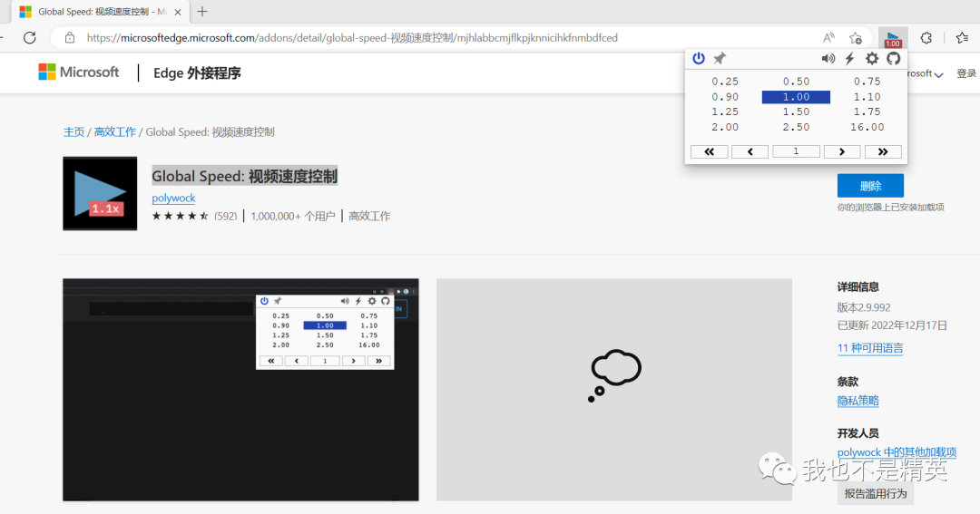The width and height of the screenshot is (980, 514).
Task: Set speed to 16.00 in popup
Action: click(867, 127)
